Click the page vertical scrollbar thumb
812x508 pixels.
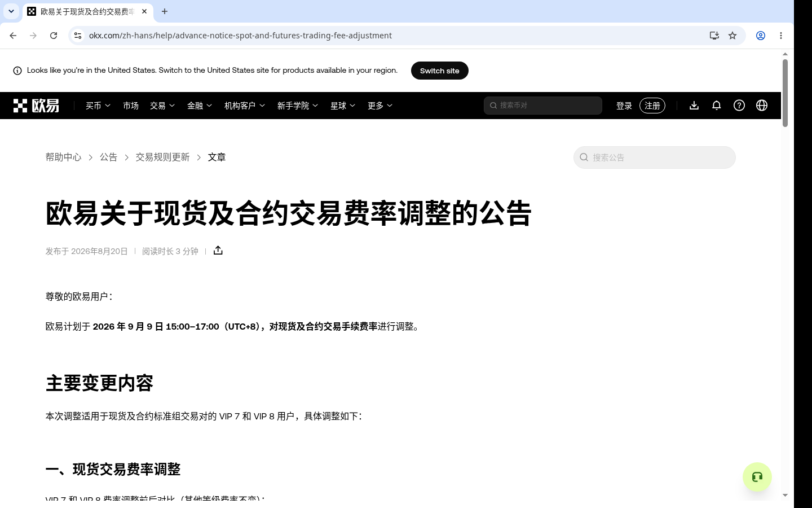(785, 93)
